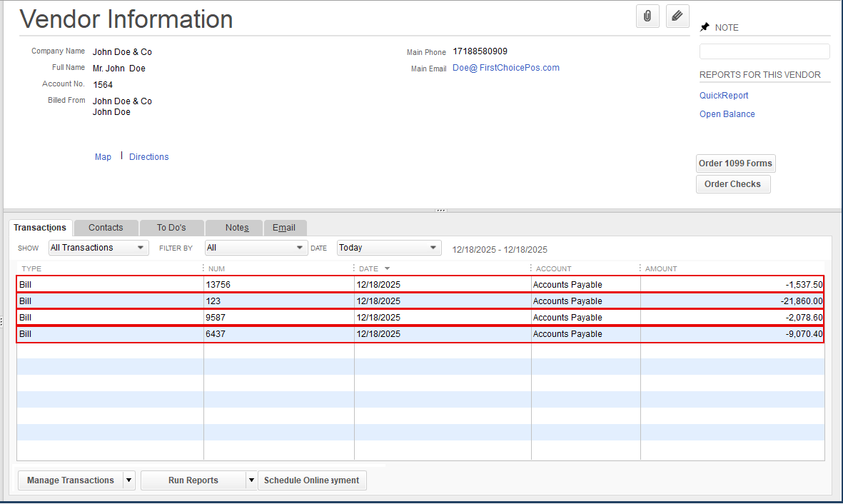Click the pin icon beside NOTE
Screen dimensions: 843x504
point(705,27)
